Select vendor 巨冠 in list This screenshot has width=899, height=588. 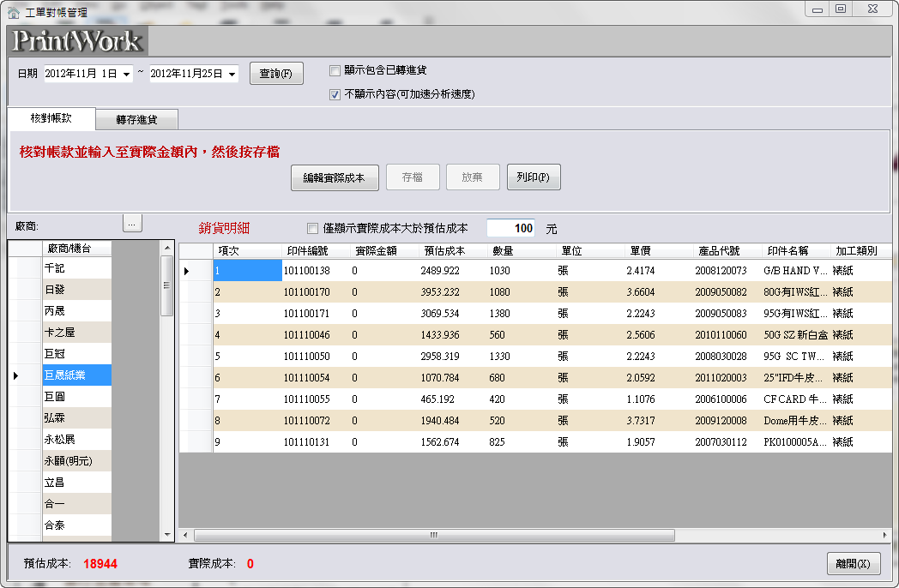tap(77, 354)
